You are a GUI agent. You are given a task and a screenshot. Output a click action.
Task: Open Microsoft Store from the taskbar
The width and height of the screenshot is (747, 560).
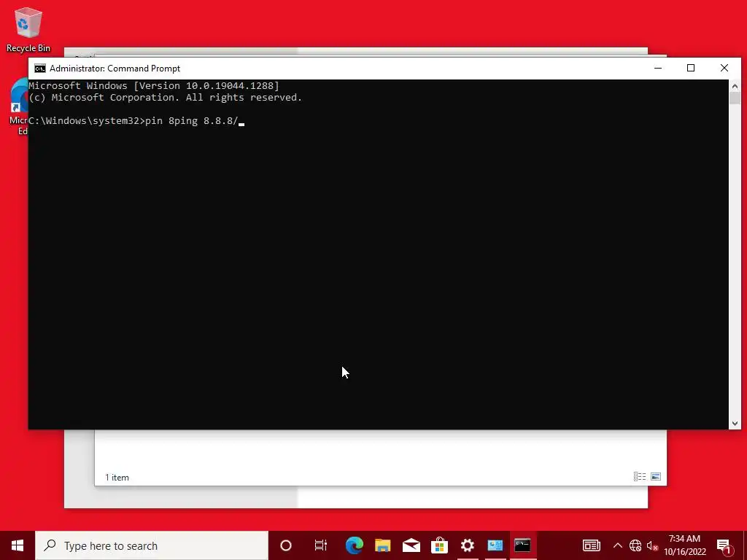(438, 545)
